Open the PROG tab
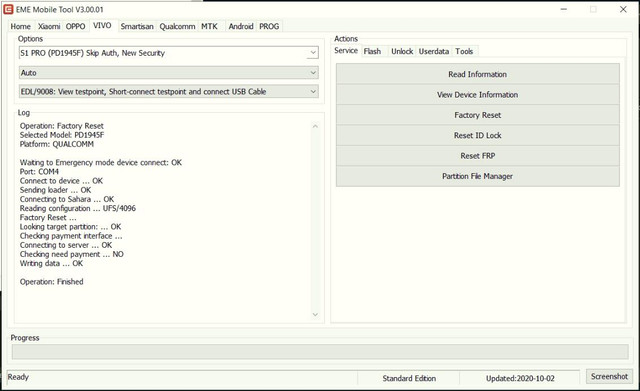 pos(269,27)
